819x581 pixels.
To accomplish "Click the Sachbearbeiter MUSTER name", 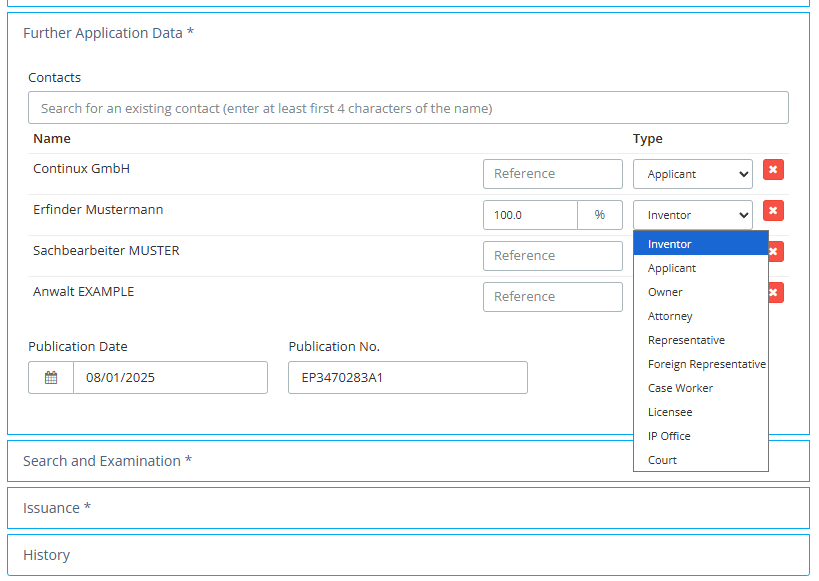I will tap(106, 251).
